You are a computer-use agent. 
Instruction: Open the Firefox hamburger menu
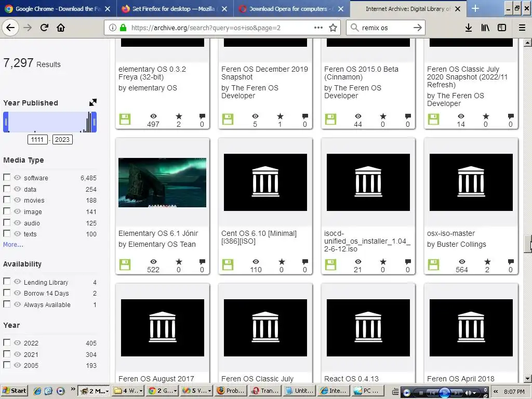[522, 28]
